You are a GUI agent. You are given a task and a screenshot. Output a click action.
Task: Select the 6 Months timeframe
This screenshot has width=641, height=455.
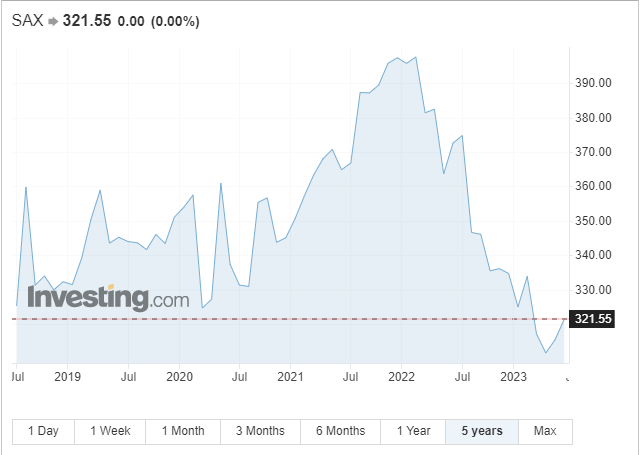click(340, 431)
